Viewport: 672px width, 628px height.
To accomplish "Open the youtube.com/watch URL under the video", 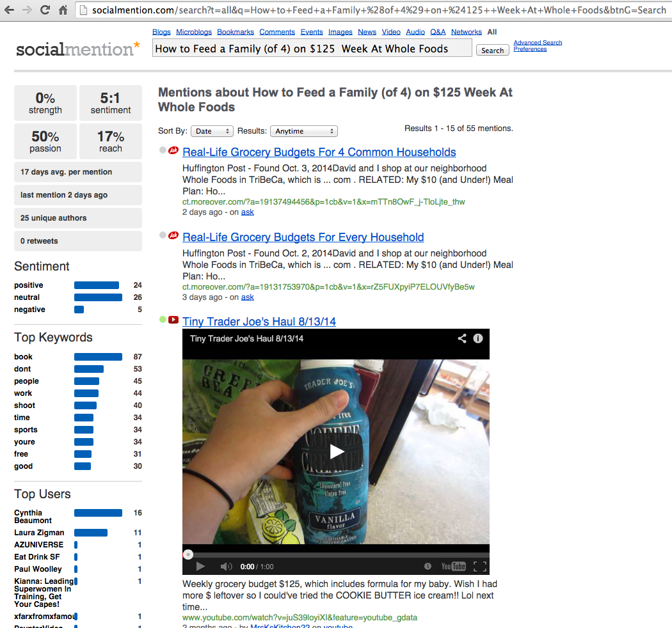I will point(300,617).
